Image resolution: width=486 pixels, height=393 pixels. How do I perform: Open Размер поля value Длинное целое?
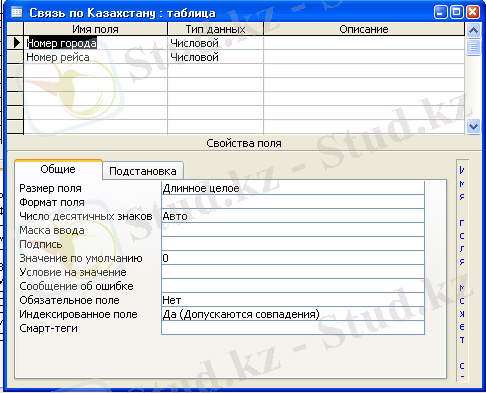click(293, 188)
